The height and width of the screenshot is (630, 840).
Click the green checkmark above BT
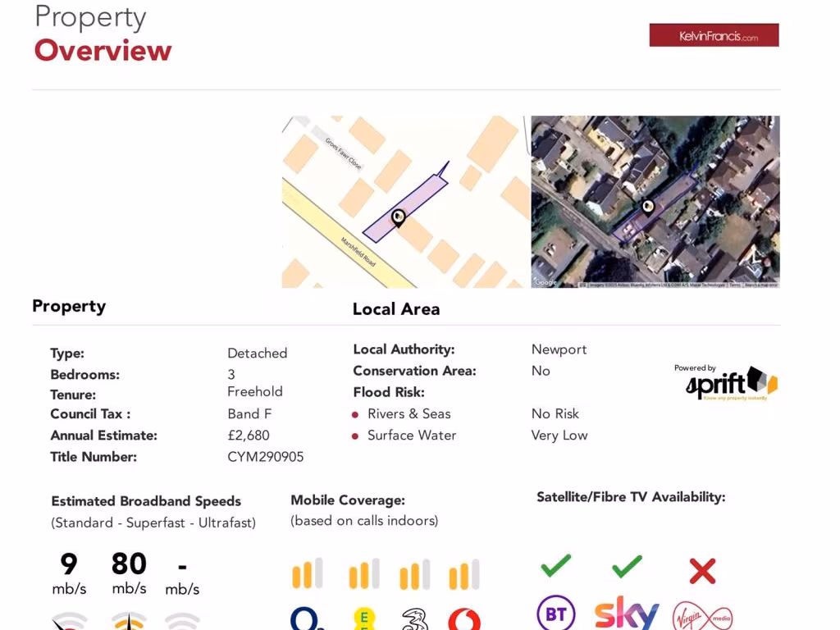pyautogui.click(x=555, y=566)
